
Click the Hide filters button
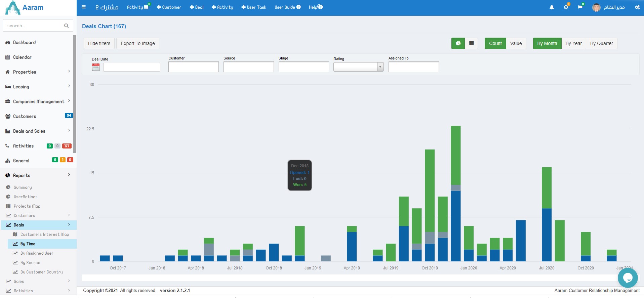(x=99, y=43)
